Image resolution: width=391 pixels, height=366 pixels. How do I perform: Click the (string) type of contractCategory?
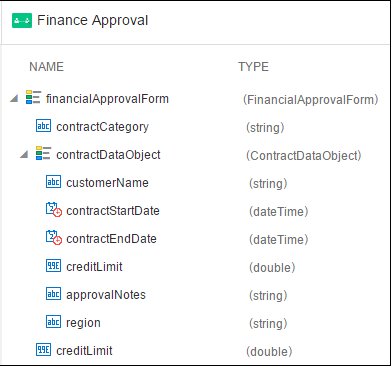tap(265, 128)
